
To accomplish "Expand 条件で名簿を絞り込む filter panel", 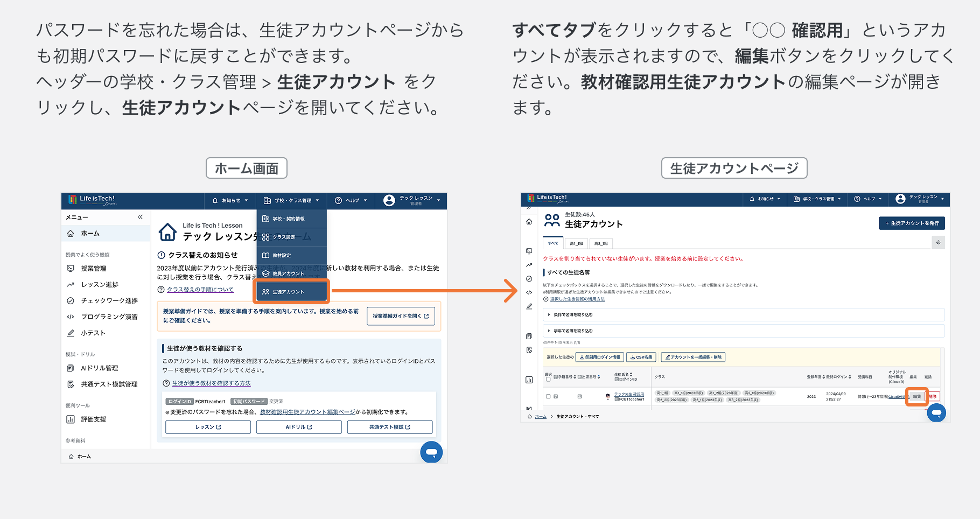I will point(744,314).
